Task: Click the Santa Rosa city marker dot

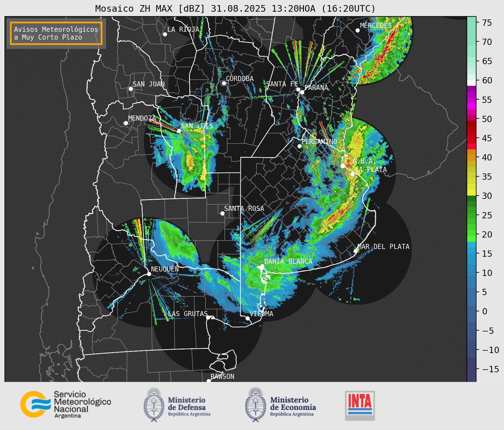Action: [x=222, y=213]
